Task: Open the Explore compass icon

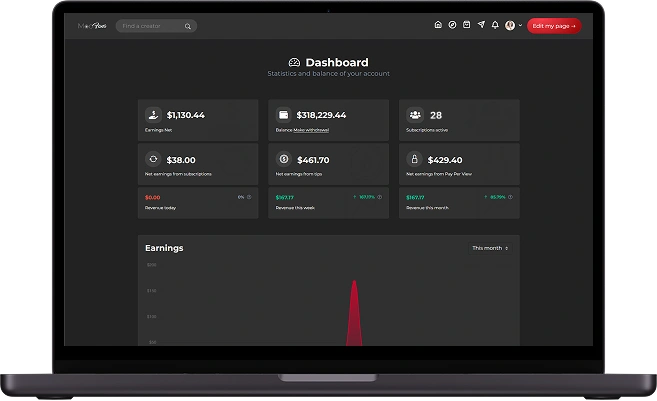Action: click(452, 25)
